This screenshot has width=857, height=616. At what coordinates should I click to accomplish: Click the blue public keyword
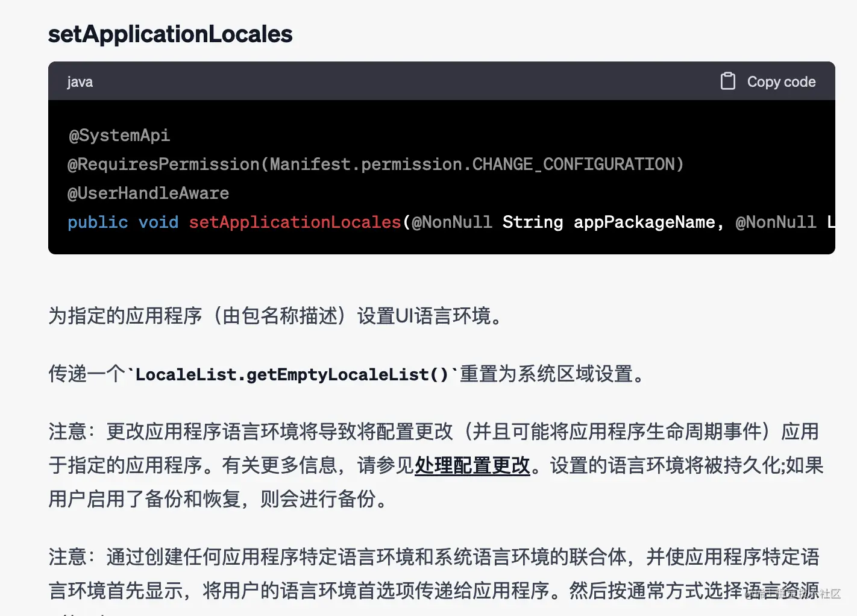(98, 222)
